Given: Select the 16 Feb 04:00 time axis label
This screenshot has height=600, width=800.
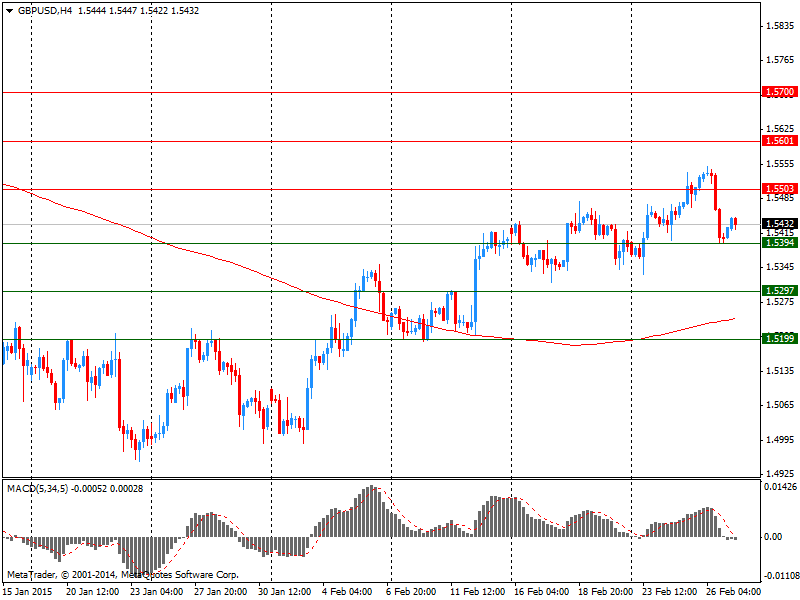Looking at the screenshot, I should coord(541,592).
